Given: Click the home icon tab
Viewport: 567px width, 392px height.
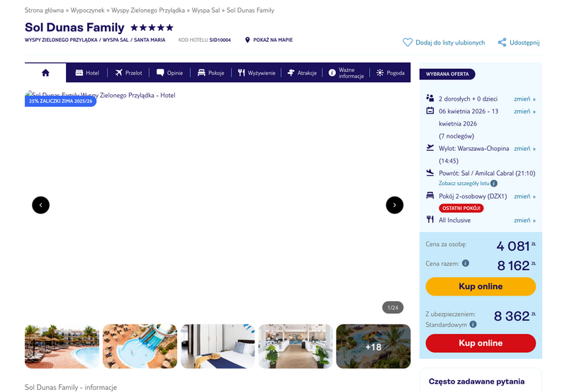Looking at the screenshot, I should pos(45,73).
